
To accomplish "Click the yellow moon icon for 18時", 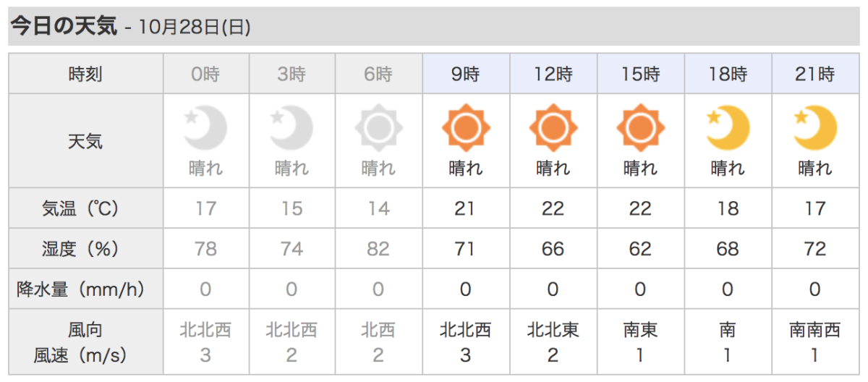I will (728, 130).
